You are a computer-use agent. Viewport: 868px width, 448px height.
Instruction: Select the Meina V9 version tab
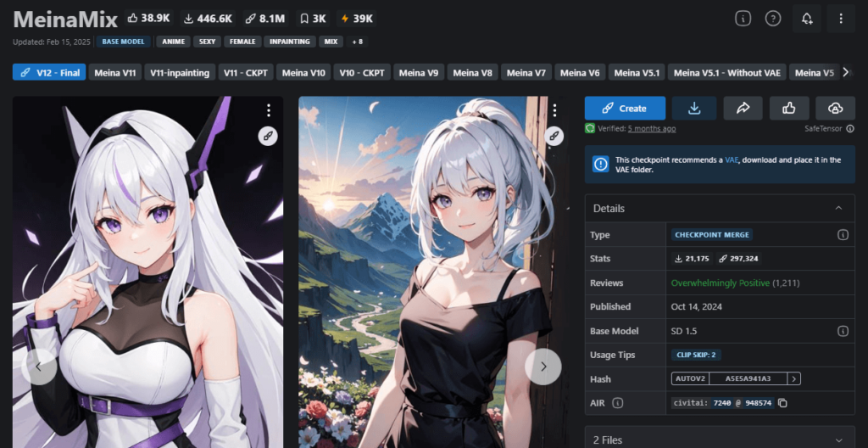(x=419, y=72)
